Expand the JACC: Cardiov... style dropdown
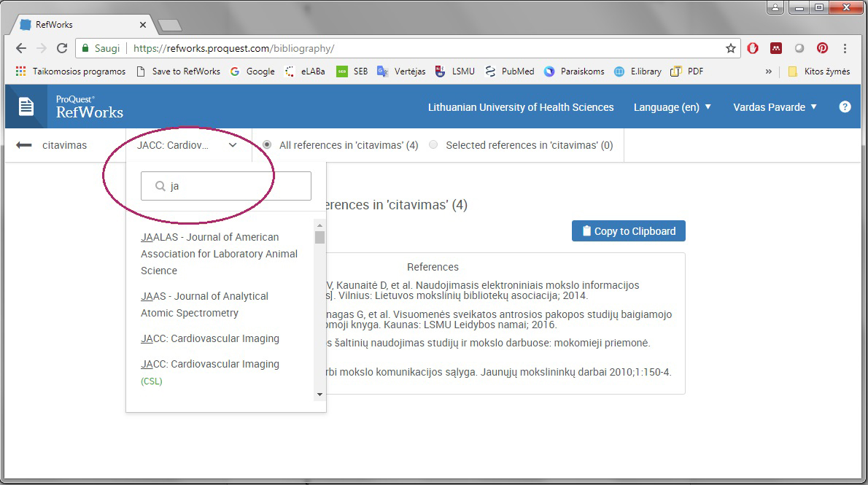Image resolution: width=868 pixels, height=485 pixels. (x=187, y=145)
